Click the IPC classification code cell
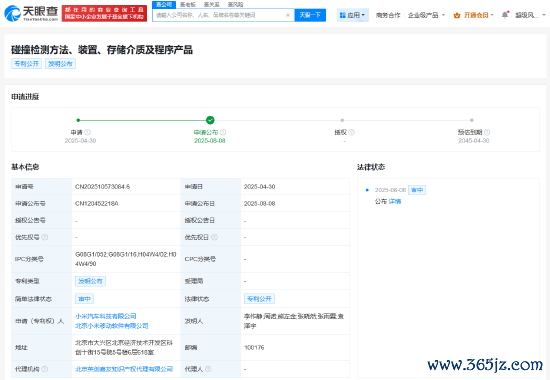The height and width of the screenshot is (380, 550). 126,259
